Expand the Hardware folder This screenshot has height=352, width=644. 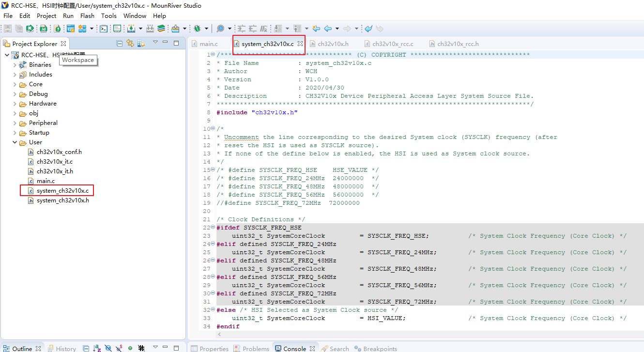(x=15, y=103)
